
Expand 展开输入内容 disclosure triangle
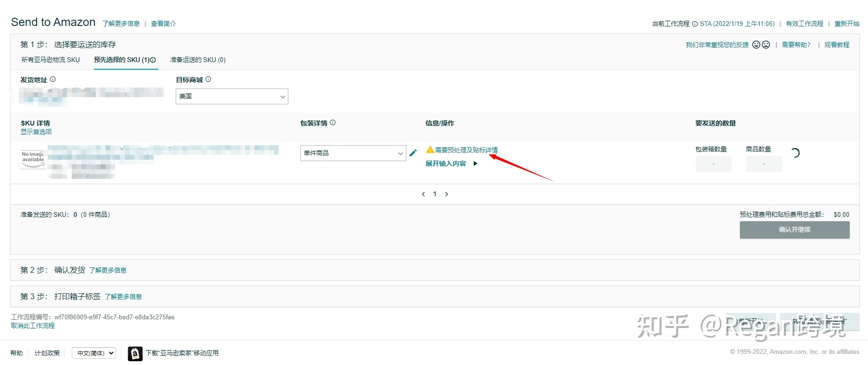(476, 164)
